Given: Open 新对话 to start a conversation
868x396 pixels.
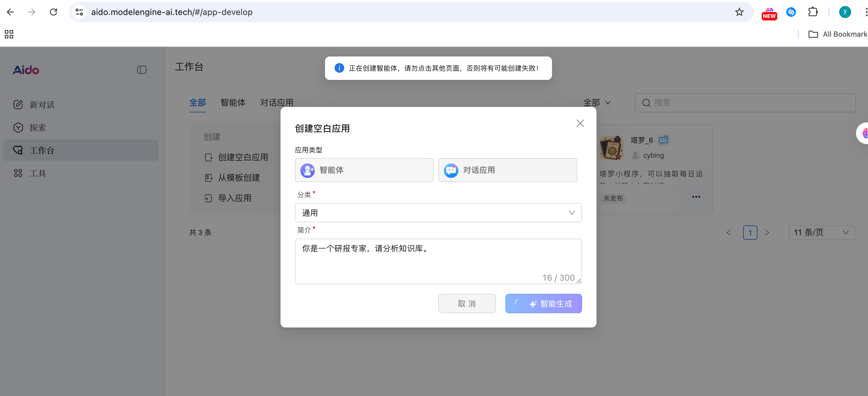Looking at the screenshot, I should (42, 105).
